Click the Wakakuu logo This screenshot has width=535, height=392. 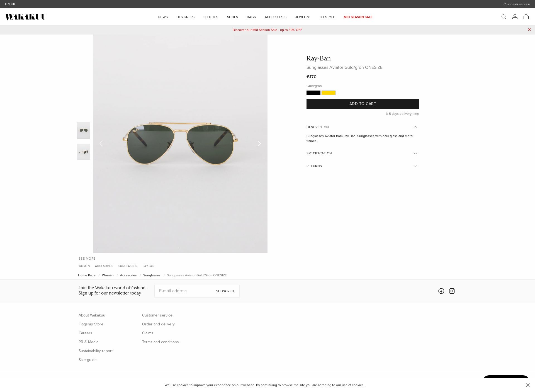tap(26, 17)
